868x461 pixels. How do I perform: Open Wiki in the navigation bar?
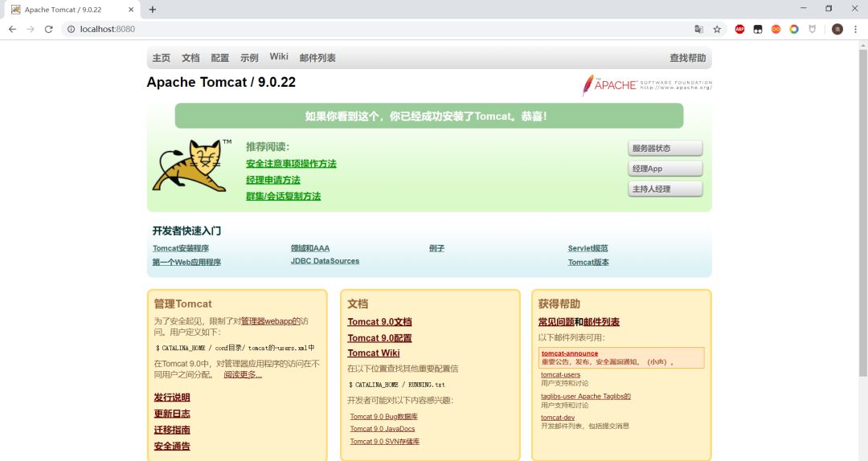[x=279, y=56]
